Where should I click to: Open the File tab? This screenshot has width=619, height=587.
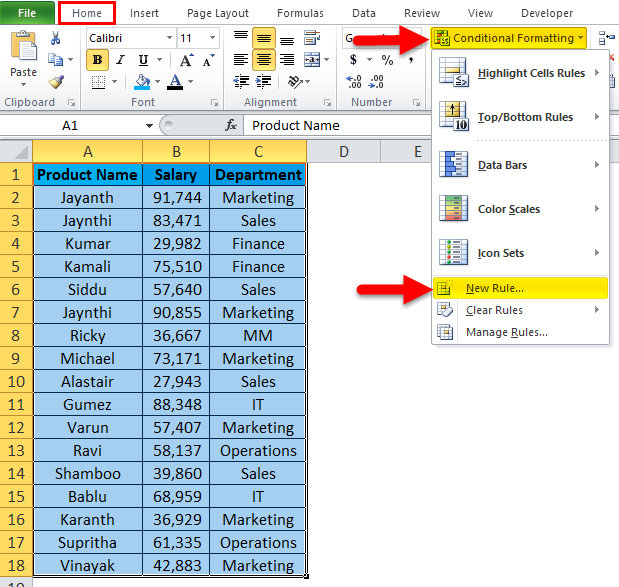click(27, 13)
